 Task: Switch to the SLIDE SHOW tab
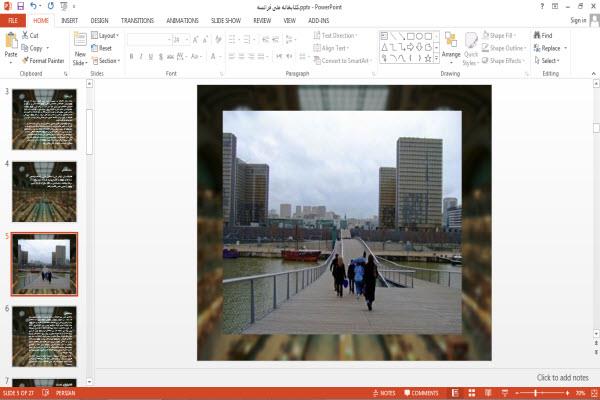point(226,20)
